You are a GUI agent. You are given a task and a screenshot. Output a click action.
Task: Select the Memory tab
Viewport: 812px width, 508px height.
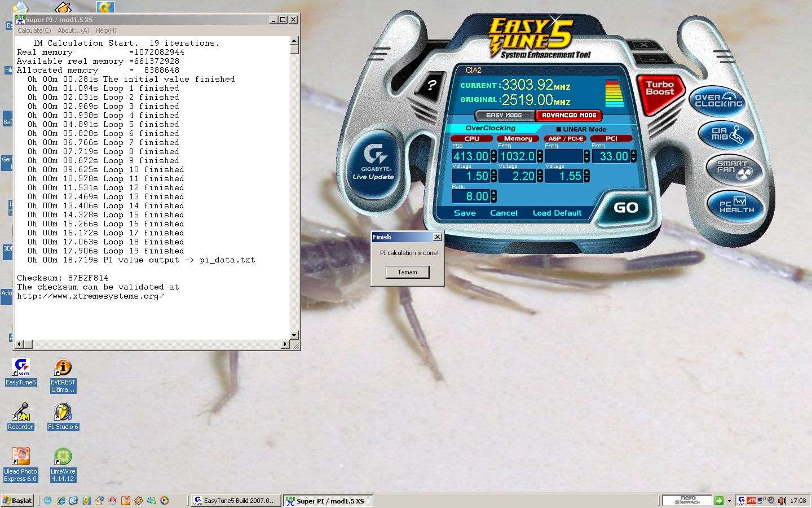click(x=518, y=138)
